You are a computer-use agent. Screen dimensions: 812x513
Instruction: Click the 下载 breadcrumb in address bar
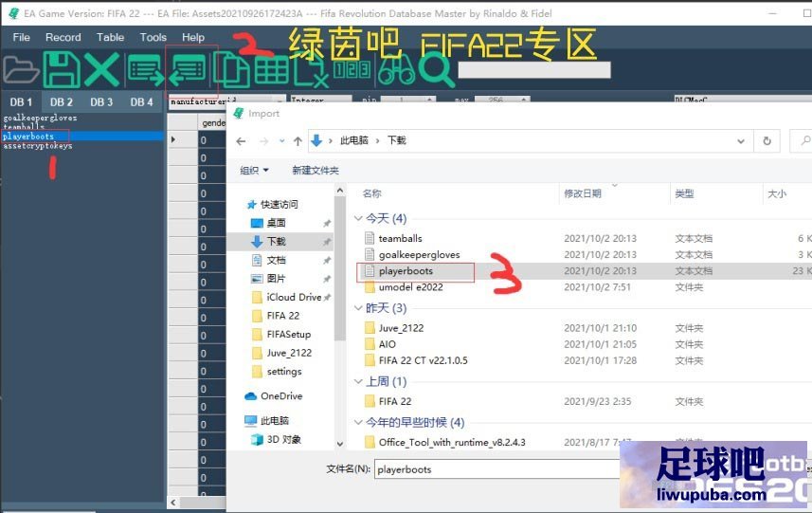397,140
